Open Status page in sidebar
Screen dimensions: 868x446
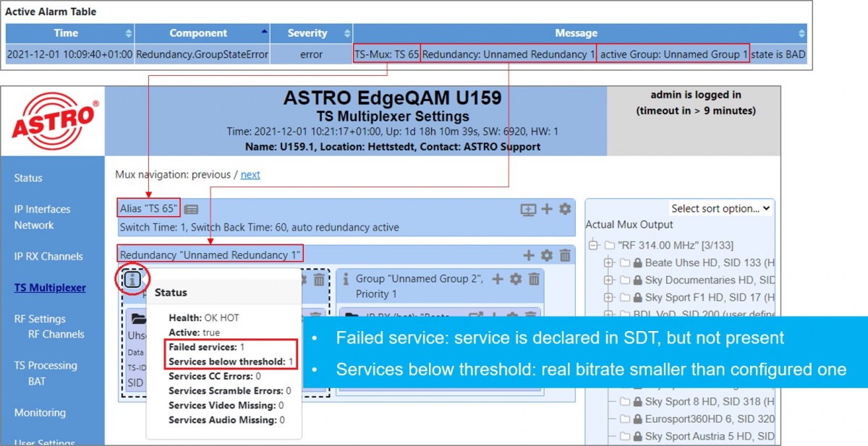pos(28,178)
